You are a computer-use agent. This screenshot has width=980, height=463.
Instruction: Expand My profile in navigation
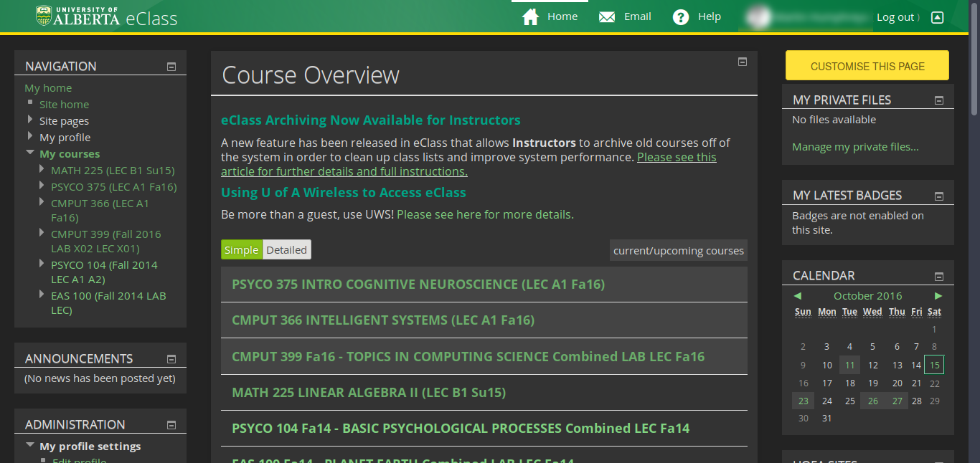tap(30, 137)
